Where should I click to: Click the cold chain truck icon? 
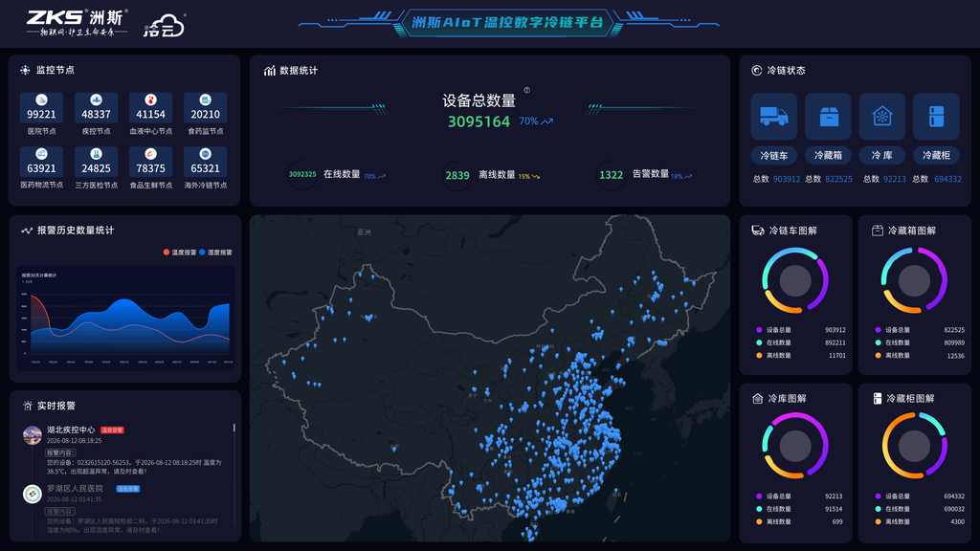(773, 116)
